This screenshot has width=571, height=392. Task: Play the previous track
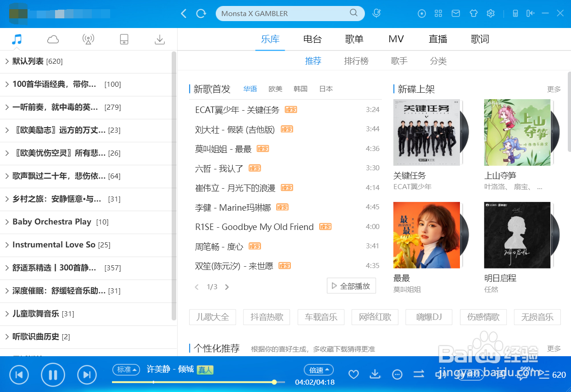click(x=19, y=375)
